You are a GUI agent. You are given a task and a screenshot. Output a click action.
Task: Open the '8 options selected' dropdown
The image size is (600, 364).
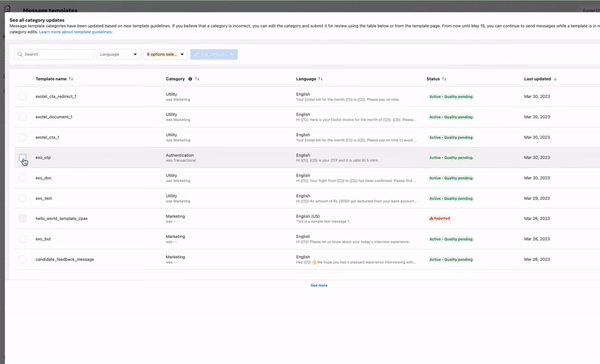pyautogui.click(x=165, y=54)
